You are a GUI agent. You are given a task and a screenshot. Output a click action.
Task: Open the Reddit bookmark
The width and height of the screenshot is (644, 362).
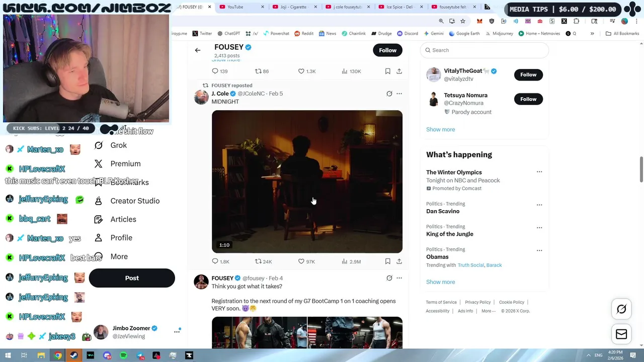click(x=304, y=34)
